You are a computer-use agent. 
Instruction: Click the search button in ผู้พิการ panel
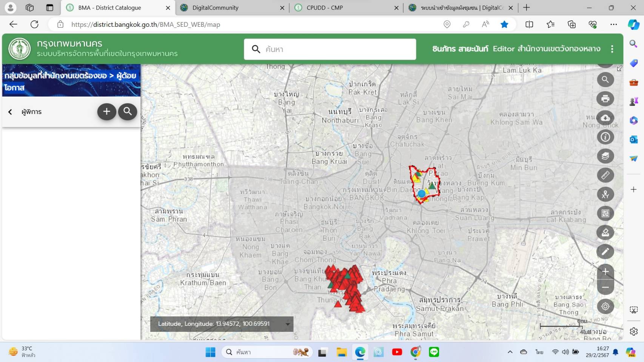coord(128,112)
